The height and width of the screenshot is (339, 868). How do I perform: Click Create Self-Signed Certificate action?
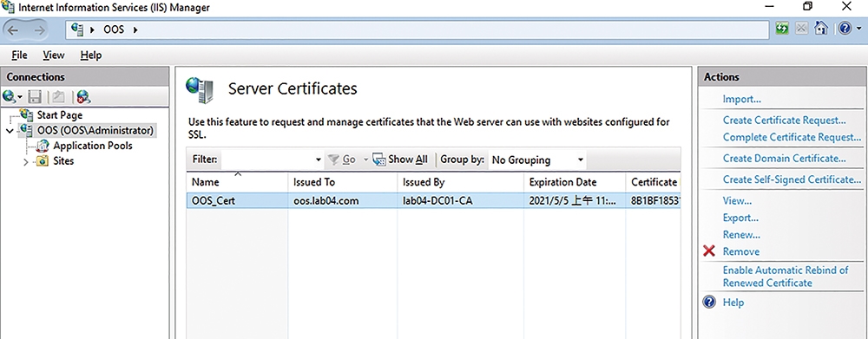(792, 179)
